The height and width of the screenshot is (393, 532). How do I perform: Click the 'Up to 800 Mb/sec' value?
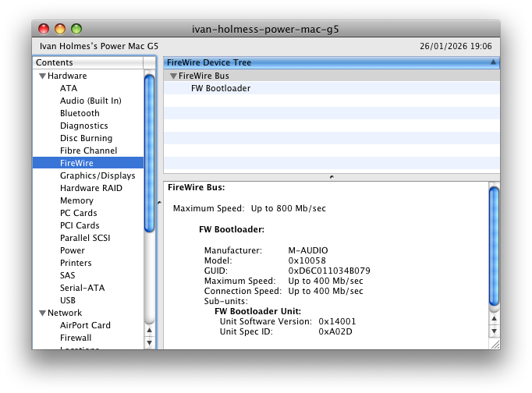click(289, 208)
